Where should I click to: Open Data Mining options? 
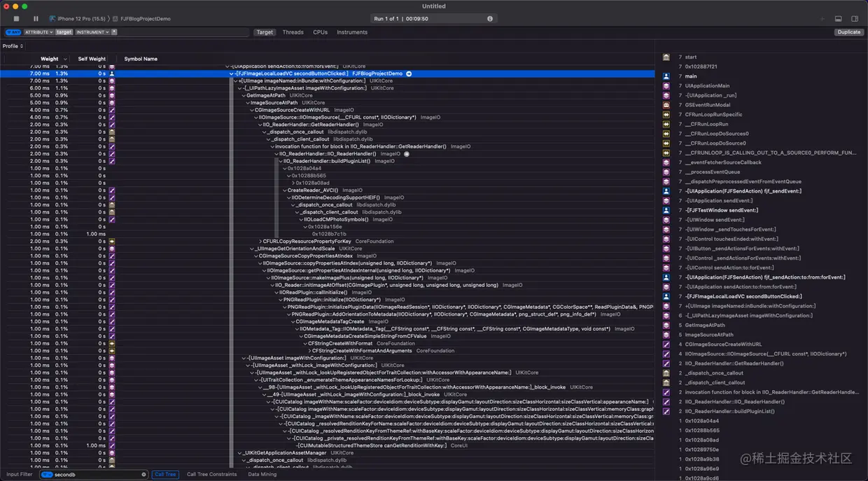262,474
